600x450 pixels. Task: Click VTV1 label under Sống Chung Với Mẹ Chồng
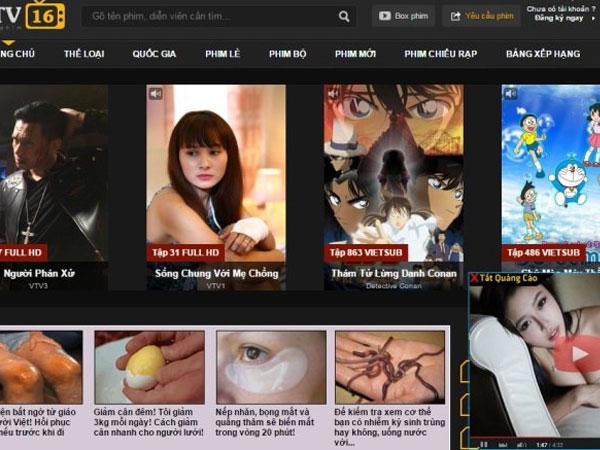216,286
